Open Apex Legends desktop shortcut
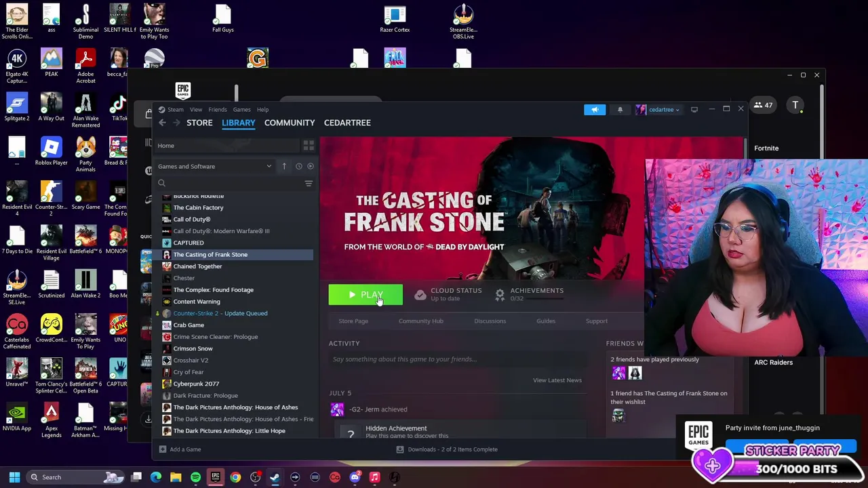Screen dimensions: 868x488 point(51,420)
